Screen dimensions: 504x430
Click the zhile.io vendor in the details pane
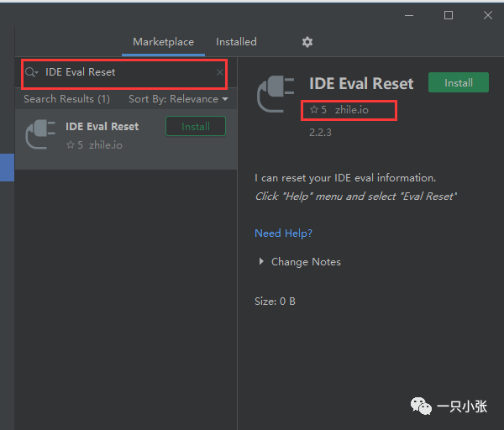352,110
